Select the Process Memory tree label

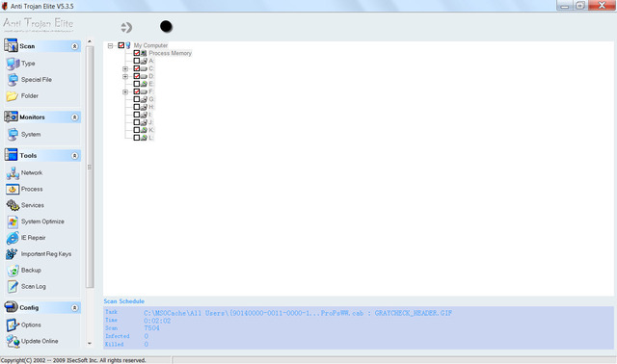170,53
